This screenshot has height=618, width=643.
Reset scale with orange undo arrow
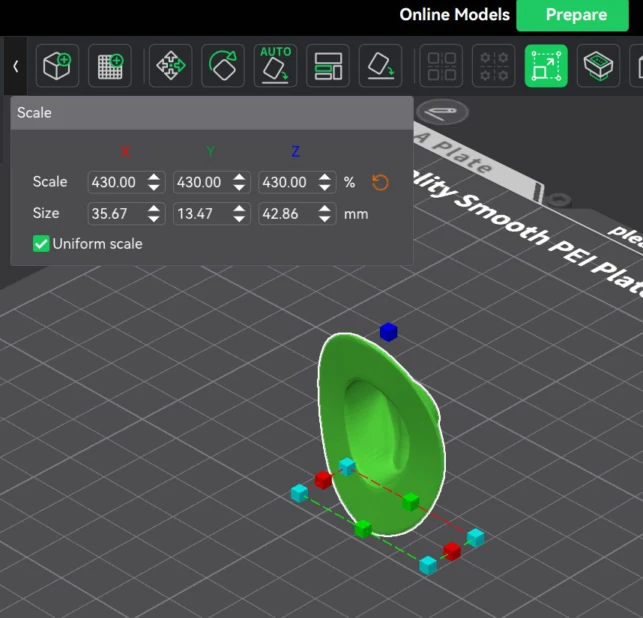click(380, 182)
